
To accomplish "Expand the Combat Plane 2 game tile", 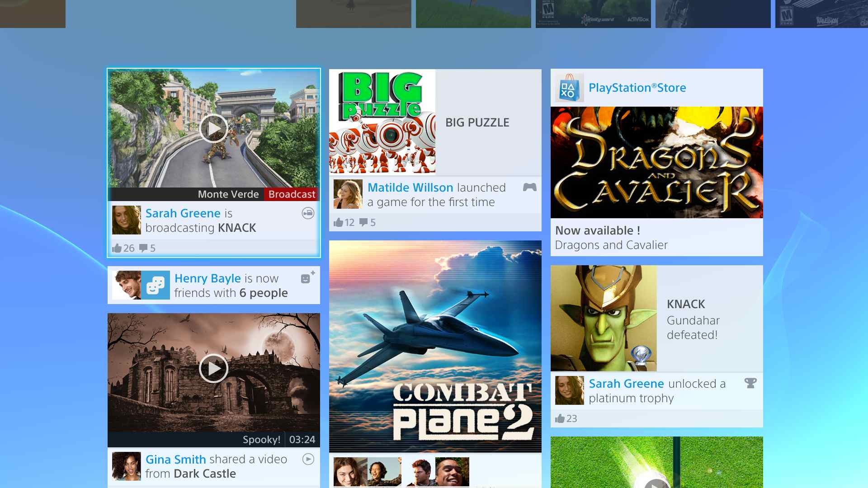I will point(435,346).
